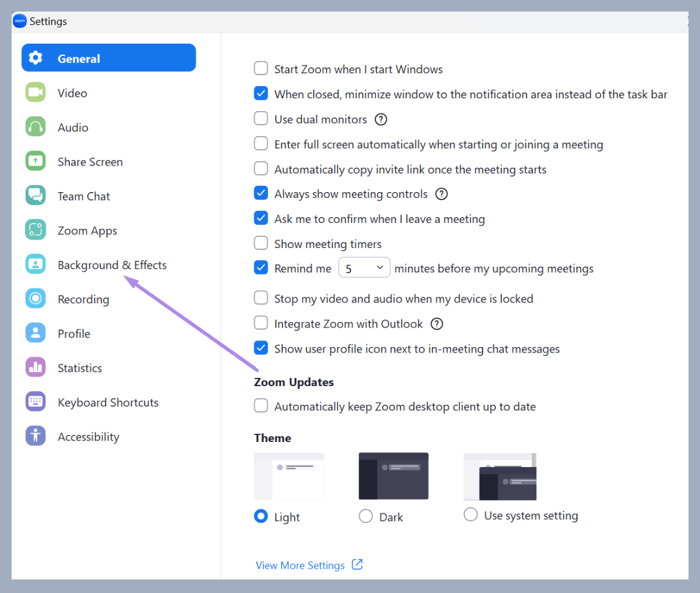Uncheck minimize window to notification area option

261,93
